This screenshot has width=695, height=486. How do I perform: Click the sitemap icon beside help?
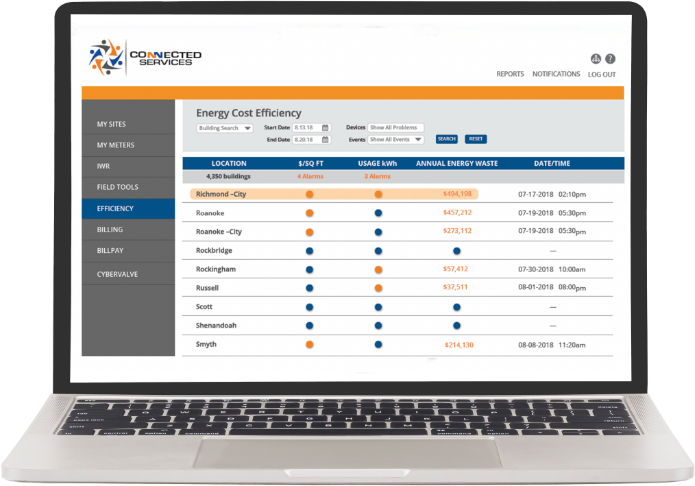coord(596,59)
